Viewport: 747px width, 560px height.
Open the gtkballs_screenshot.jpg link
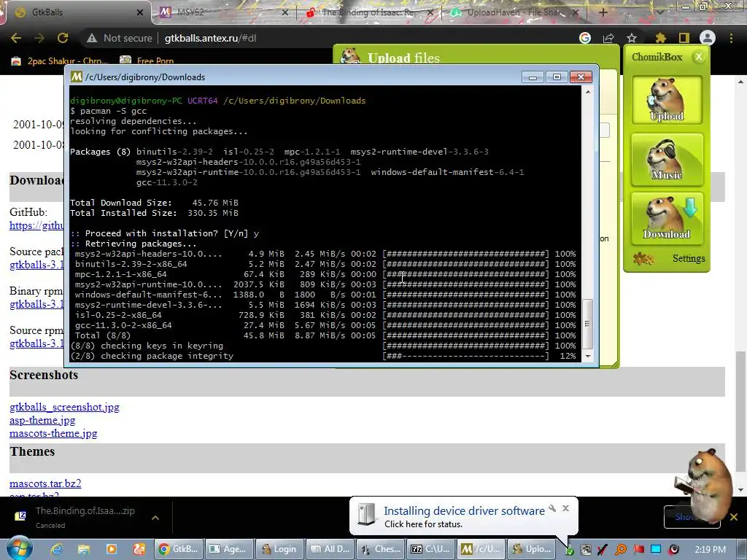[64, 407]
